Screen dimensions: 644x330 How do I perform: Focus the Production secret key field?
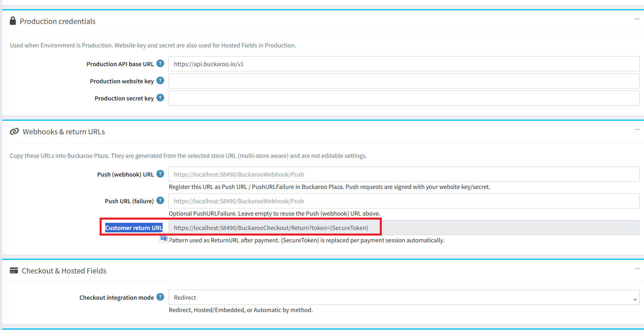(x=404, y=98)
